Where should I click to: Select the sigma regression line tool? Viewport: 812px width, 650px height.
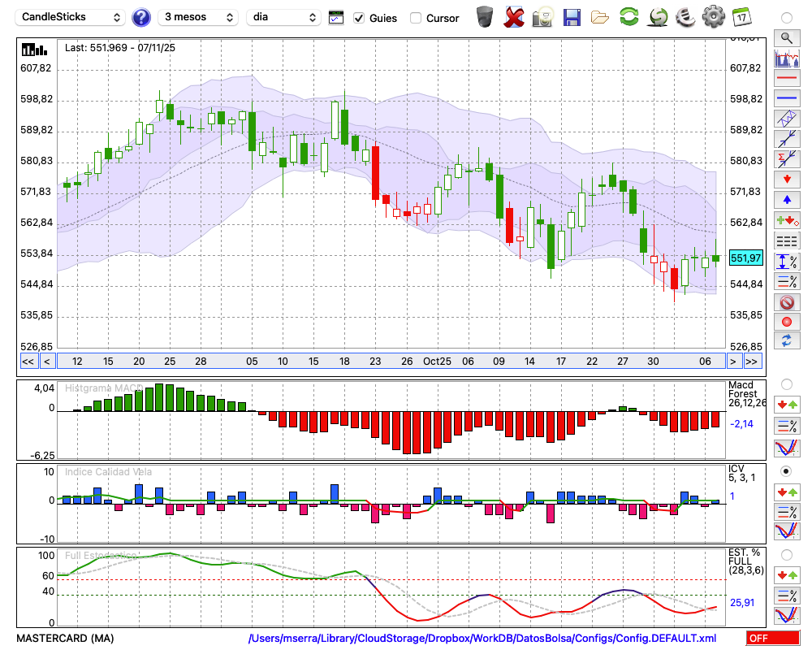pyautogui.click(x=787, y=159)
